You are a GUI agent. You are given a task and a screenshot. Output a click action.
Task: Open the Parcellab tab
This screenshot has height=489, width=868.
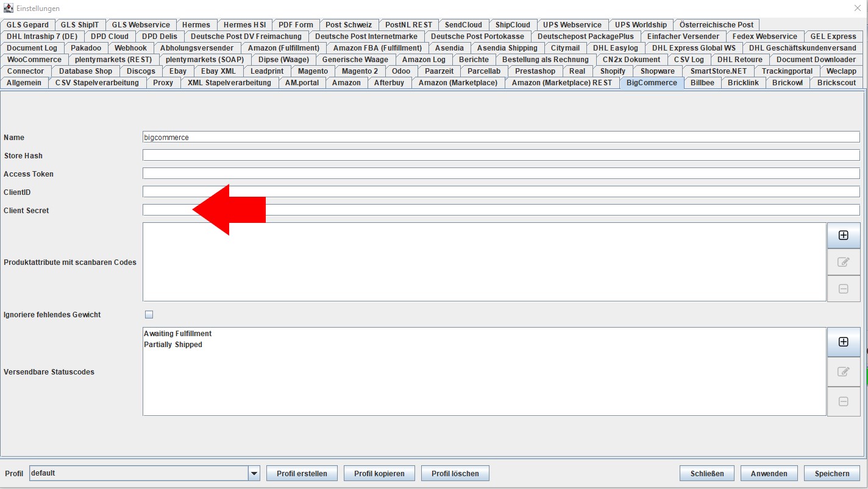484,71
